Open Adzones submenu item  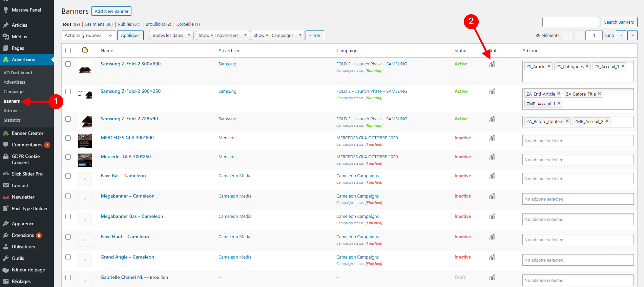click(12, 110)
